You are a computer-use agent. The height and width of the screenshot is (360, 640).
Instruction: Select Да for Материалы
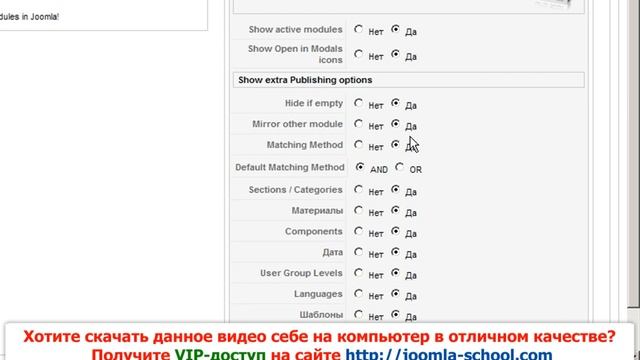395,210
